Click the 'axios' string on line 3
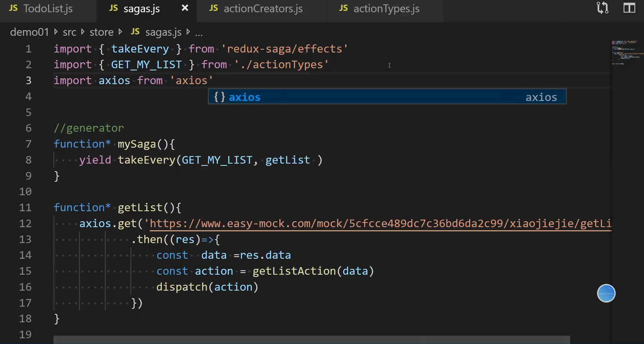The image size is (644, 344). pos(192,81)
